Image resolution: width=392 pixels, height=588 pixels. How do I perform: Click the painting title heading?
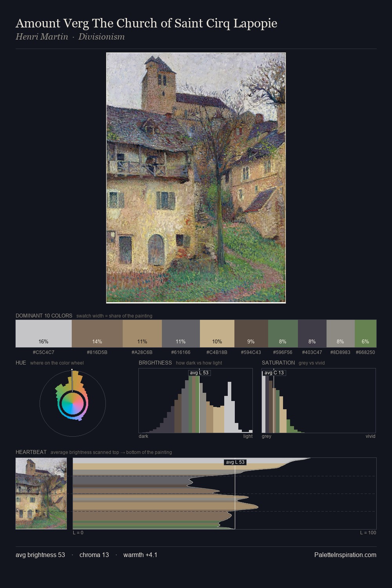click(146, 23)
